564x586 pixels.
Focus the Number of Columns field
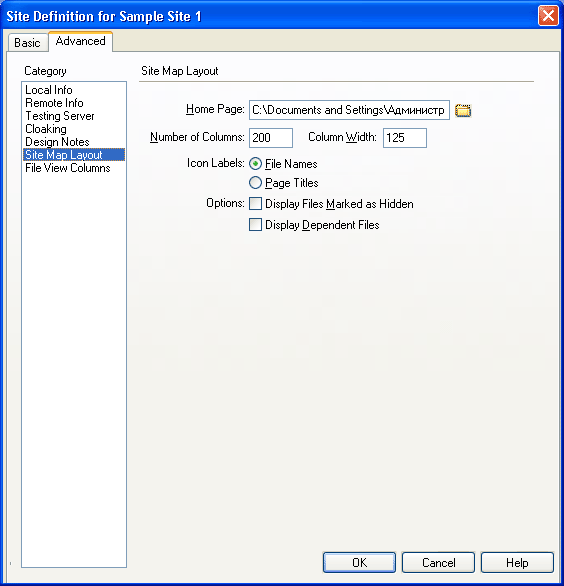coord(271,138)
